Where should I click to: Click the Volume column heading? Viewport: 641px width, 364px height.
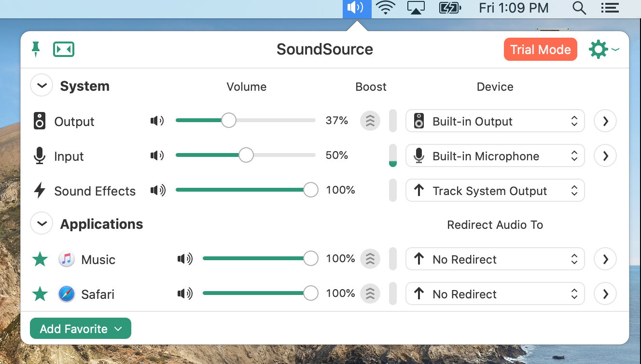pos(246,87)
